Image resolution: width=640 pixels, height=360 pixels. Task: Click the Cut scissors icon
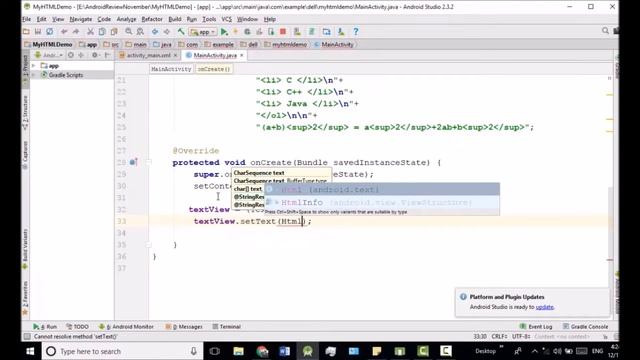90,31
